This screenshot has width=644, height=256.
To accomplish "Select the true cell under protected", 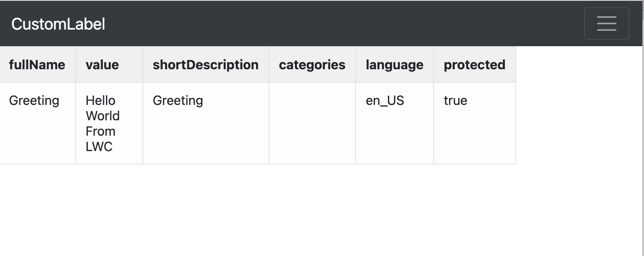I will coord(475,123).
